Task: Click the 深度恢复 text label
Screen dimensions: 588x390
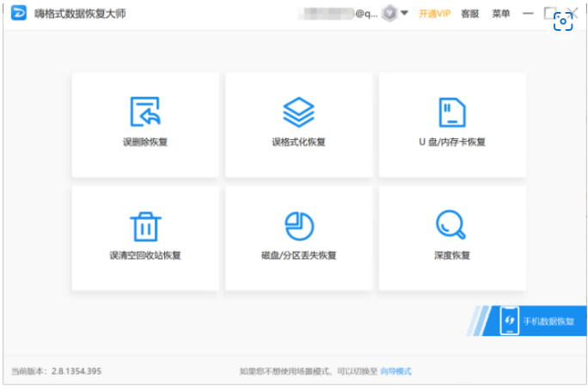Action: pyautogui.click(x=451, y=256)
